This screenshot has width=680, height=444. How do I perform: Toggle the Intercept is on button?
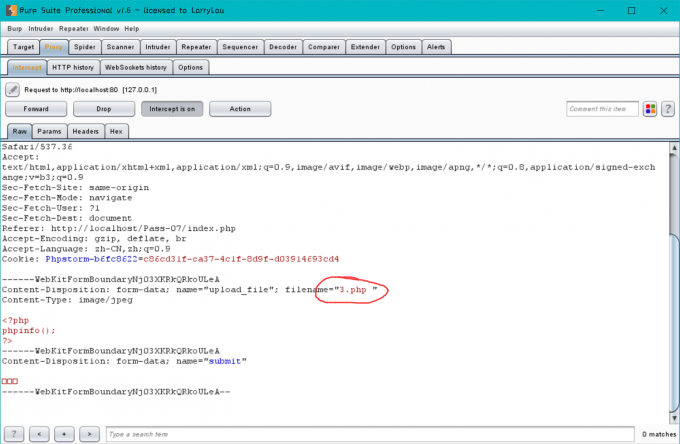(x=171, y=109)
